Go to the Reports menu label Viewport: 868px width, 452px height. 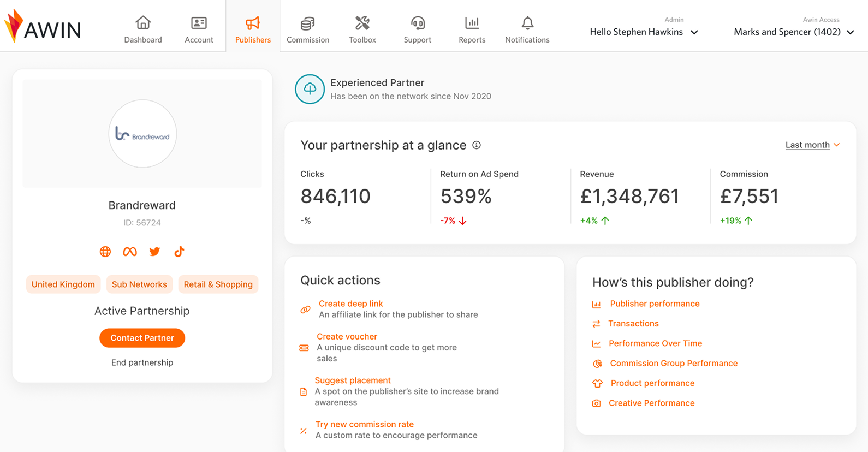(x=472, y=40)
